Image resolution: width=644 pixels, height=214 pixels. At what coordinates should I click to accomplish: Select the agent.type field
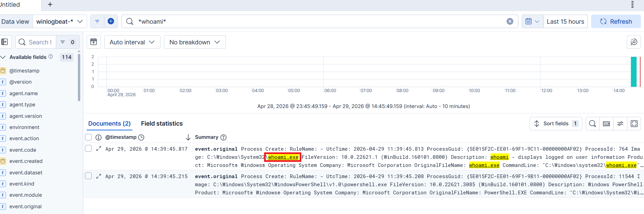pos(22,105)
